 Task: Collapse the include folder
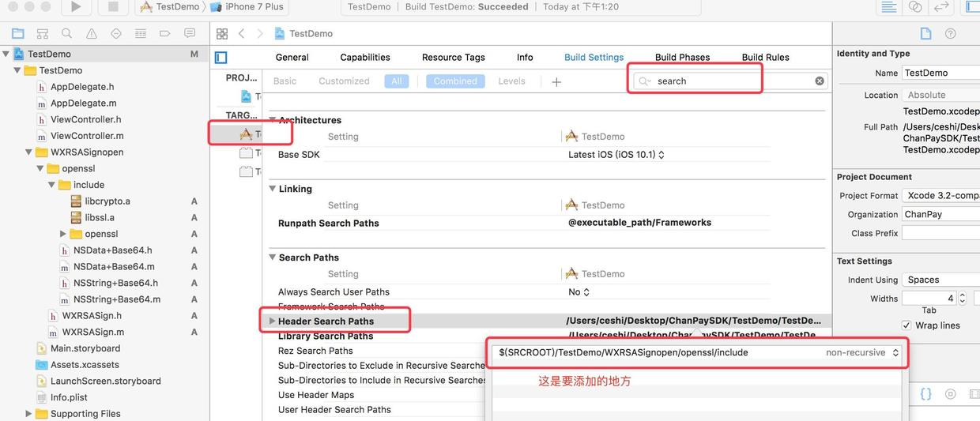pyautogui.click(x=51, y=185)
